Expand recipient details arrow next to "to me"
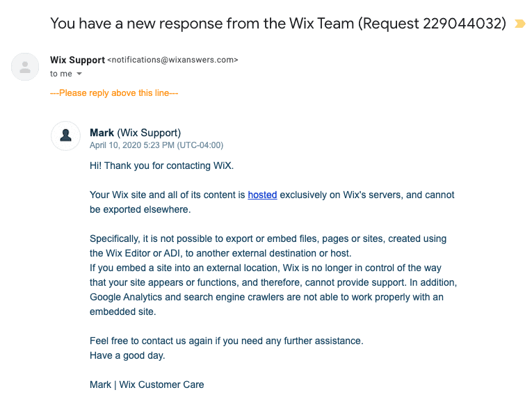The height and width of the screenshot is (397, 532). pyautogui.click(x=79, y=74)
